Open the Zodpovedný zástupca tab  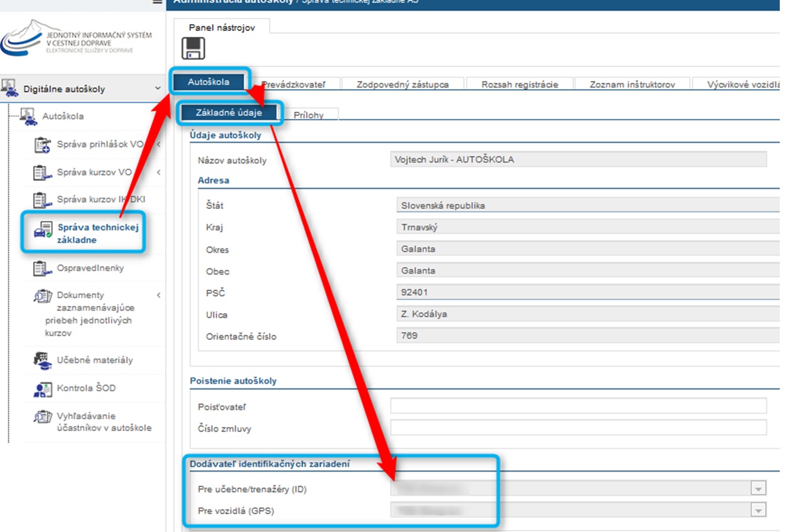tap(403, 85)
